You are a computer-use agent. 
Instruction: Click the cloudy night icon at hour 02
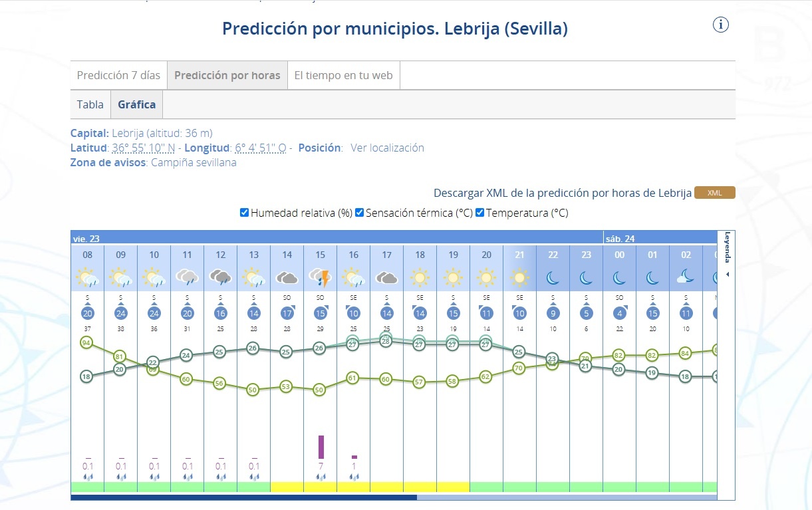686,277
